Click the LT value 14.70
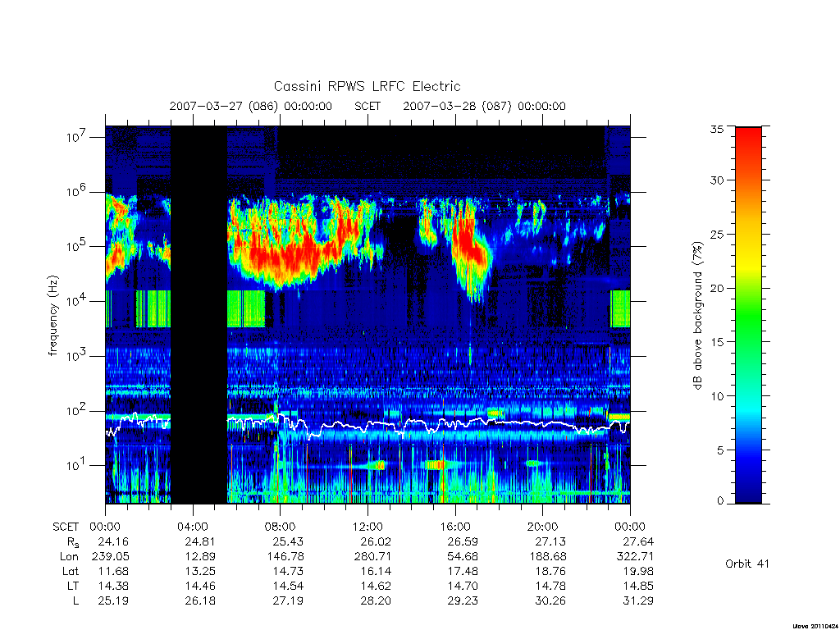The height and width of the screenshot is (630, 840). [x=463, y=586]
